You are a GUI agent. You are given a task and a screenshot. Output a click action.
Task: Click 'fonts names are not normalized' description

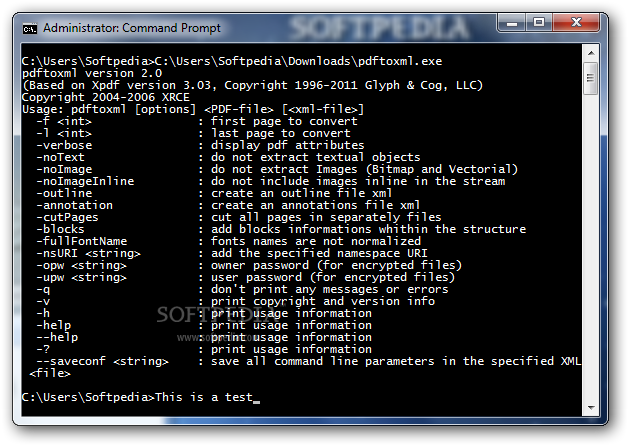click(x=316, y=241)
